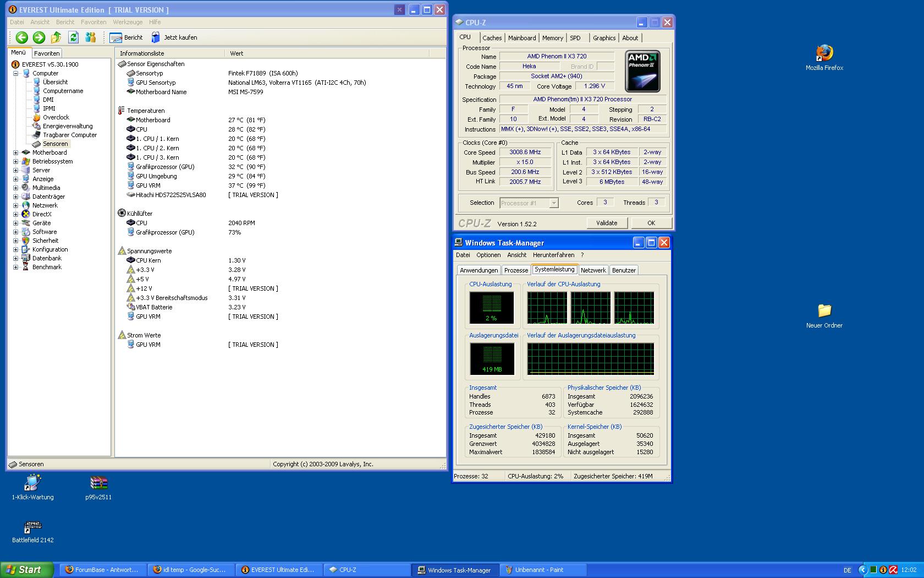Viewport: 924px width, 578px height.
Task: Select the Hitachi HDS722525VLSA80 row
Action: 202,195
